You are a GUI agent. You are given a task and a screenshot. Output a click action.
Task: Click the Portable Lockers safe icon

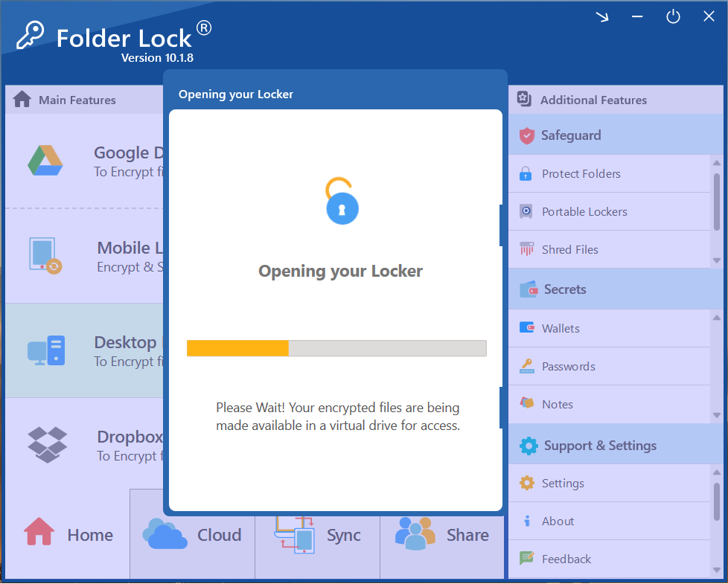click(x=526, y=211)
